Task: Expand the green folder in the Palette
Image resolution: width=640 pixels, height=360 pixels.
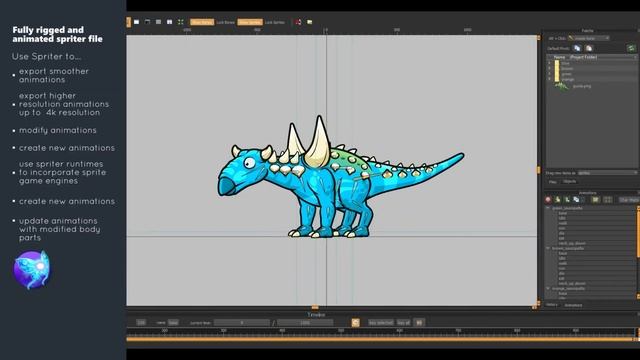Action: [549, 74]
